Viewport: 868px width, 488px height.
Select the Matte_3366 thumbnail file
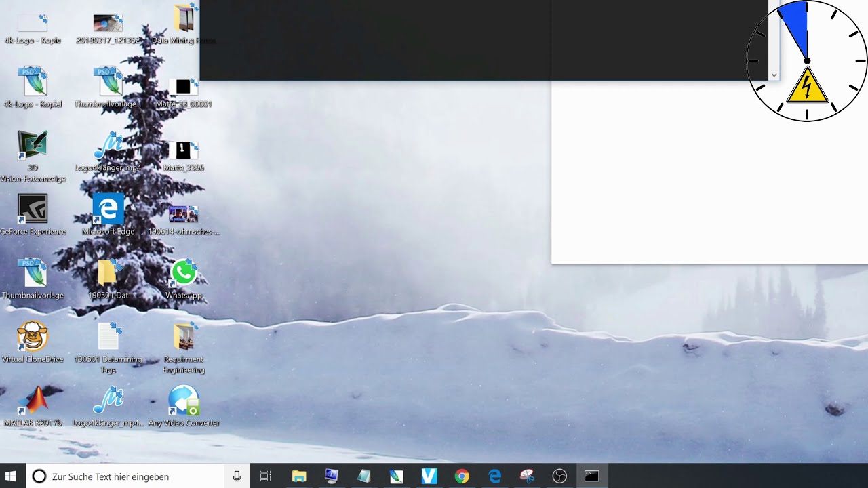184,155
